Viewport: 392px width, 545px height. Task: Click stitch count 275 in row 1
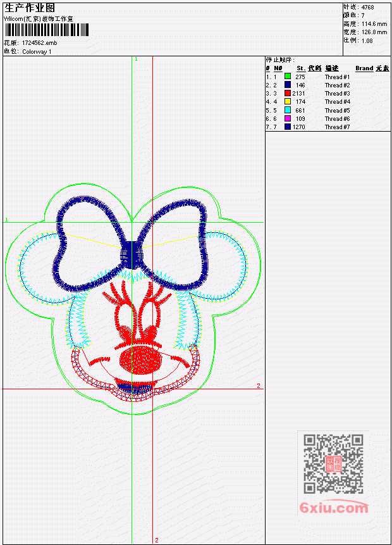click(300, 77)
